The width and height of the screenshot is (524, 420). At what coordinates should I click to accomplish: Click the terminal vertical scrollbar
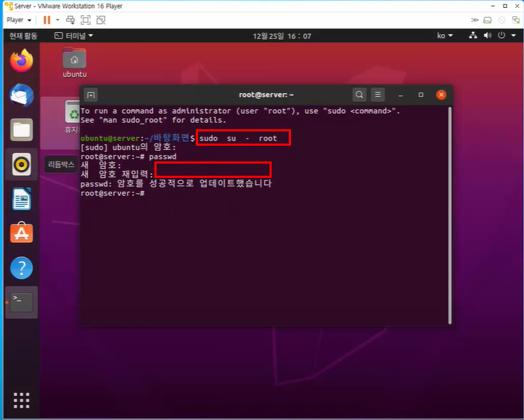[x=450, y=215]
